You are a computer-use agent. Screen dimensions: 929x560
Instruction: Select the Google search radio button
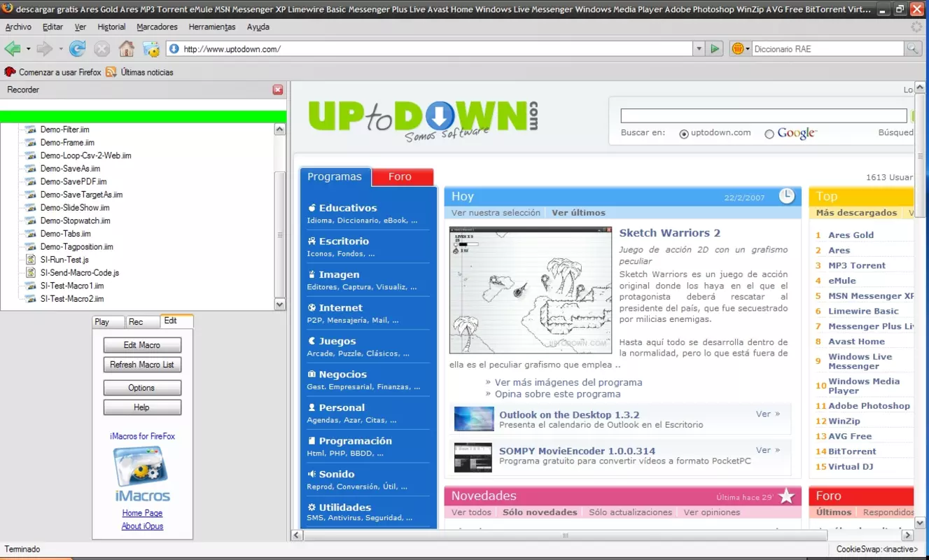point(769,134)
